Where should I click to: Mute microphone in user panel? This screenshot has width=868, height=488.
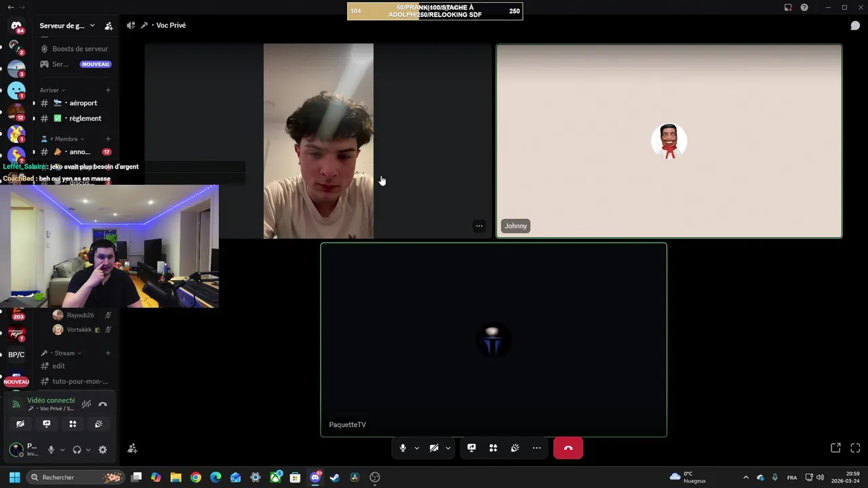[51, 449]
